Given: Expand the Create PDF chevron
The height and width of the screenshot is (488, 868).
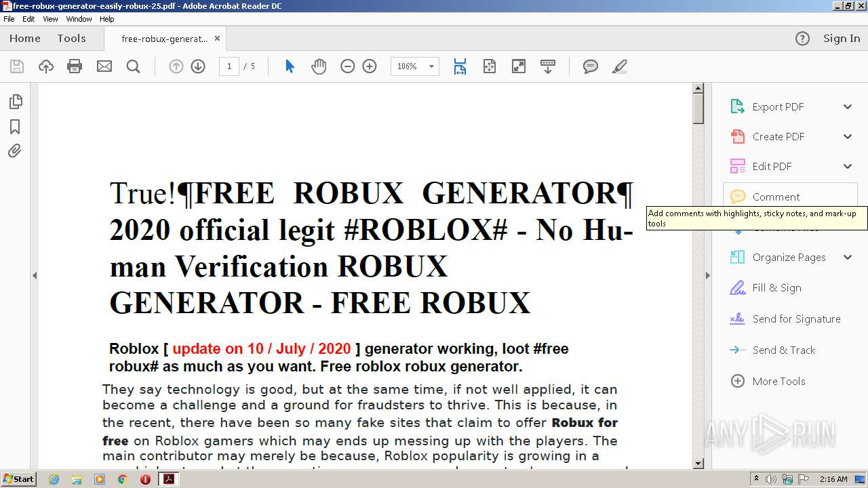Looking at the screenshot, I should 848,136.
